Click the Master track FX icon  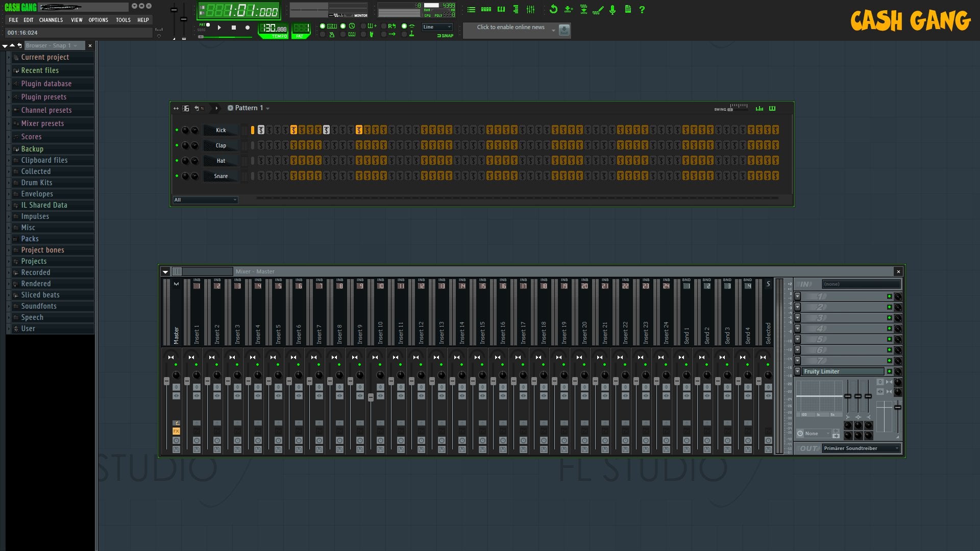pyautogui.click(x=176, y=431)
